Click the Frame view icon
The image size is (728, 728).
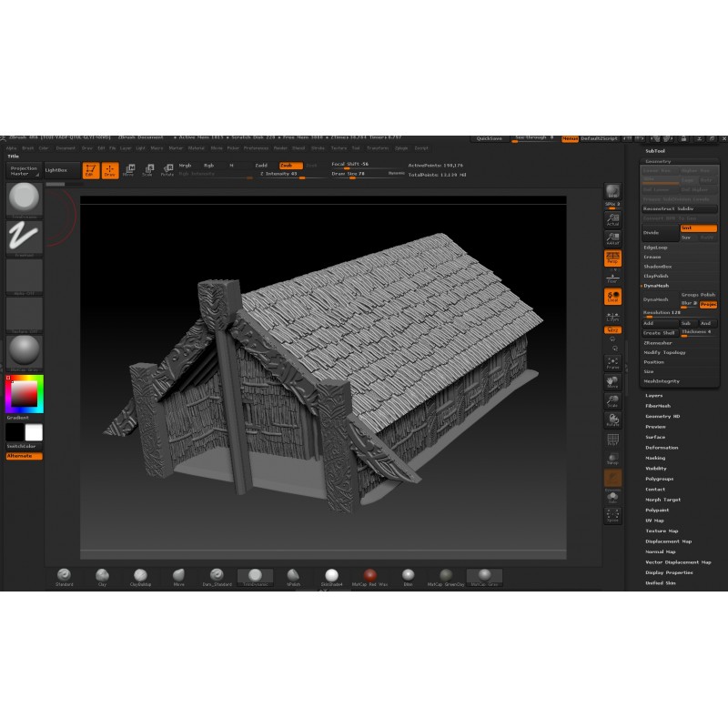[613, 361]
